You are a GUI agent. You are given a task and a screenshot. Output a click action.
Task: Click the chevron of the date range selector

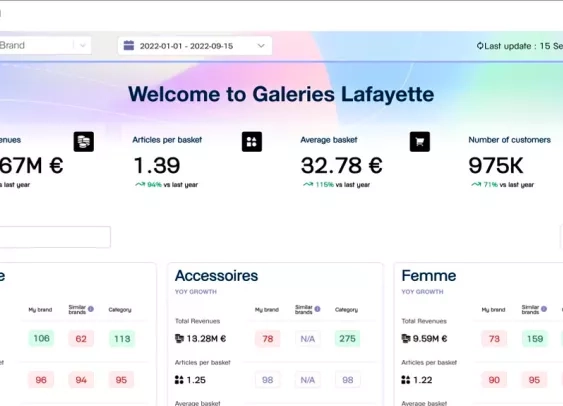[x=261, y=46]
